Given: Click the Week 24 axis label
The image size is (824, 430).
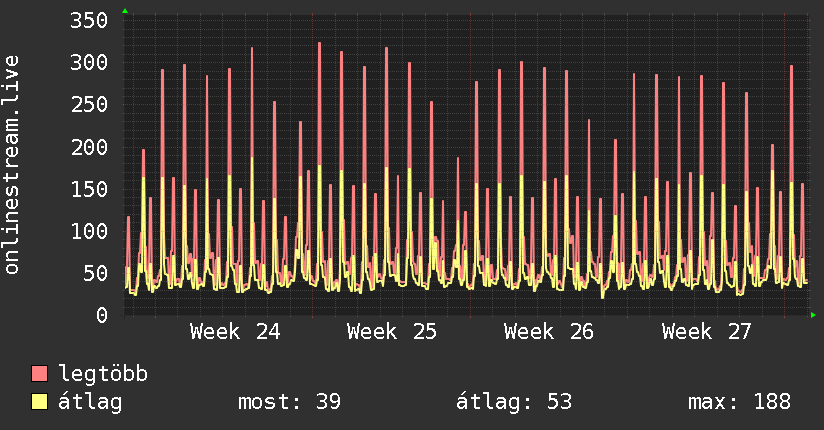Looking at the screenshot, I should 235,332.
